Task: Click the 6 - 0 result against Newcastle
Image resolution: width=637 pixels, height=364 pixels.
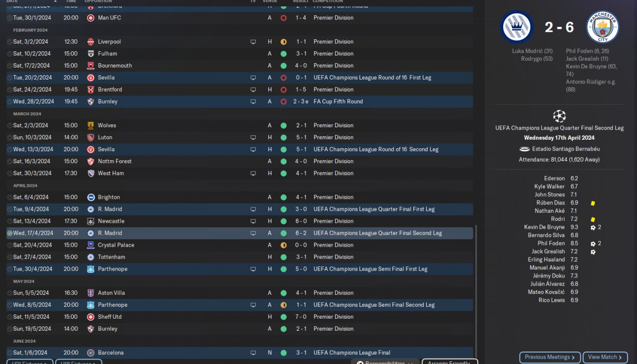Action: tap(301, 221)
